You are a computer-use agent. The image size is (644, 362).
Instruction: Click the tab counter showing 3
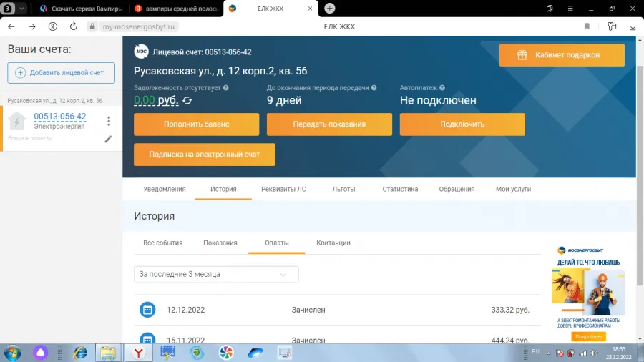point(7,8)
